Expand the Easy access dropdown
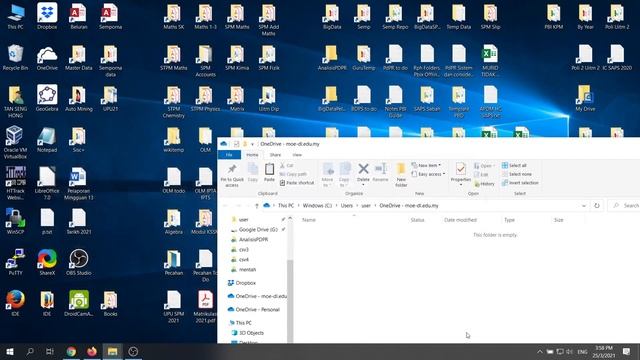Image resolution: width=640 pixels, height=360 pixels. [428, 174]
